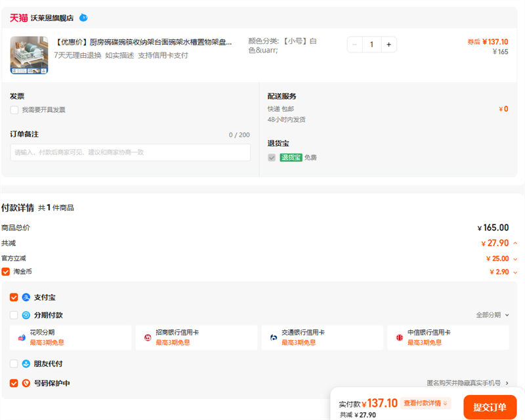525x420 pixels.
Task: Click the friend-pay (朋友代付) icon
Action: [26, 364]
